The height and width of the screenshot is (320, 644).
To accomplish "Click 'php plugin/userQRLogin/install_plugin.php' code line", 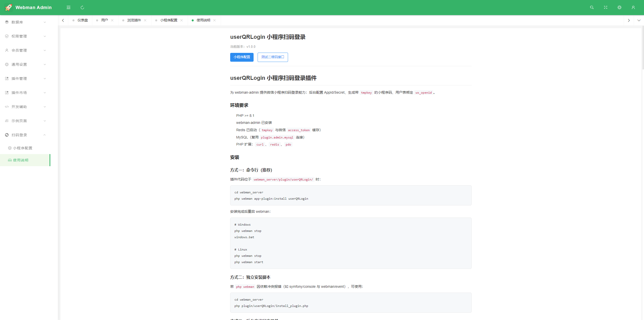I will (271, 306).
